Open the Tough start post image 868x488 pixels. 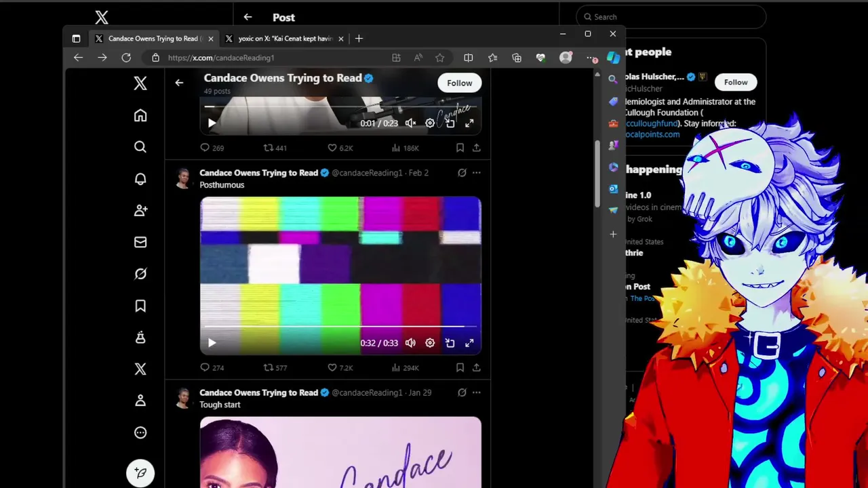(x=340, y=452)
